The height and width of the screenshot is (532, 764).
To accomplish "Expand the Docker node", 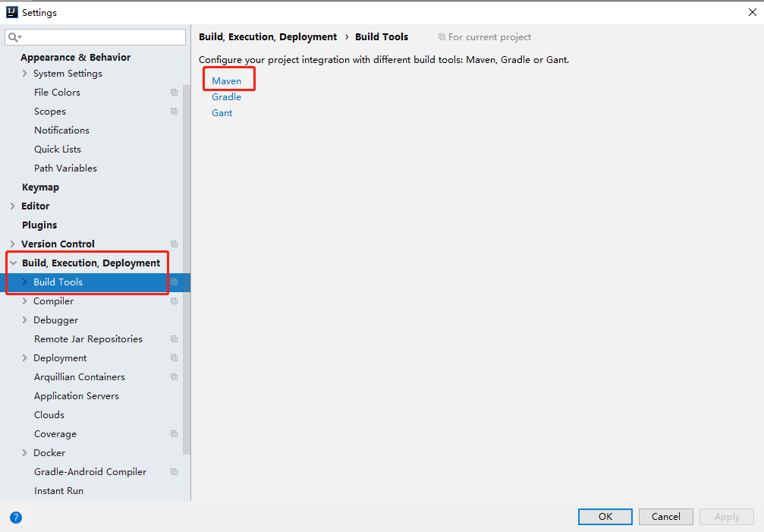I will click(x=24, y=452).
